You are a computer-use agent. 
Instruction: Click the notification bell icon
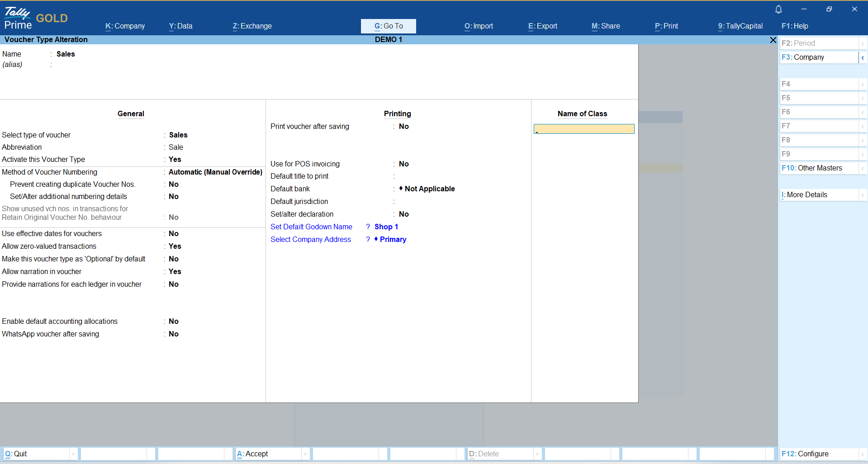(x=778, y=9)
